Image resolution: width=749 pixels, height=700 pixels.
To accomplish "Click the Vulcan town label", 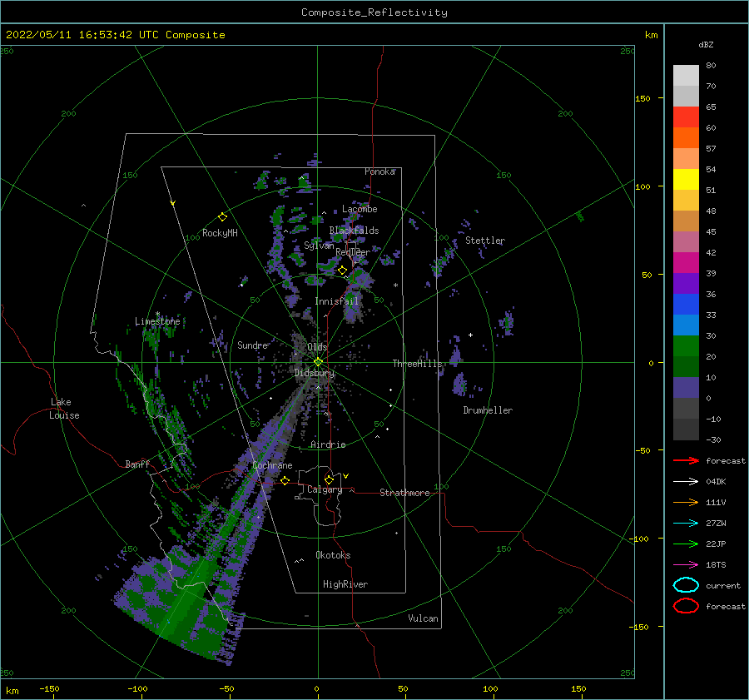I will tap(423, 618).
